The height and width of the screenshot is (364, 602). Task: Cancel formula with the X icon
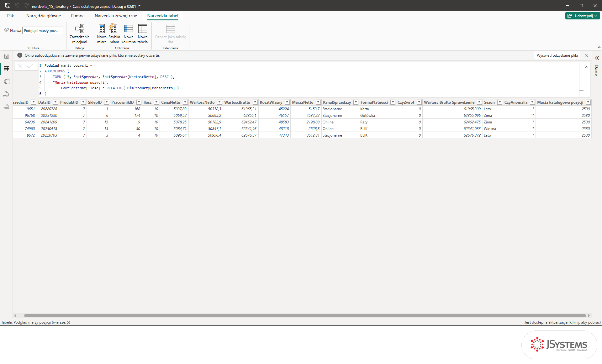click(20, 66)
